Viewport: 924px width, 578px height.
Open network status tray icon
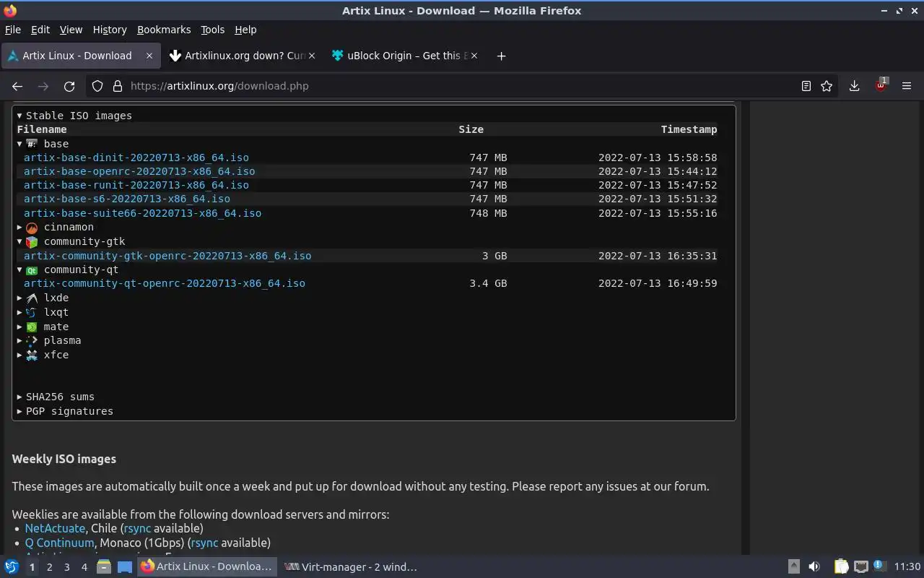coord(860,567)
